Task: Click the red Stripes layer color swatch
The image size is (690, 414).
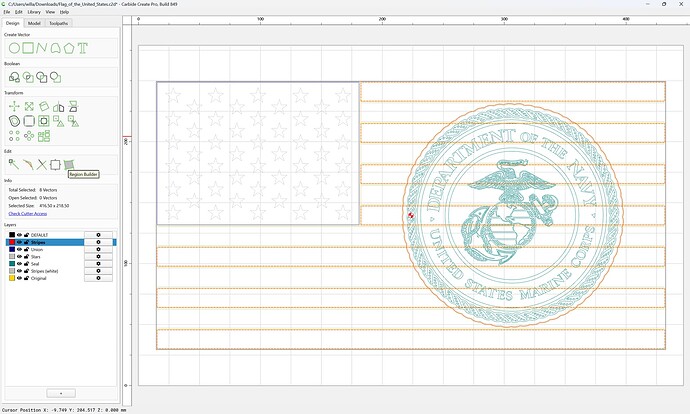Action: coord(12,242)
